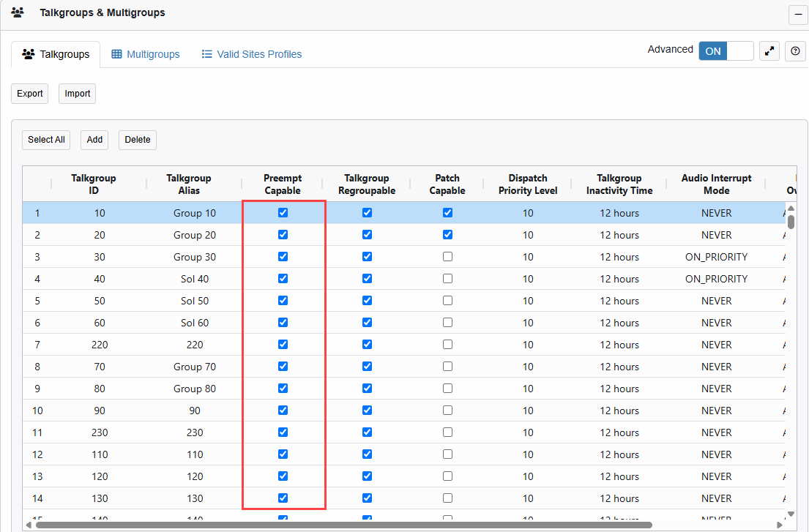The width and height of the screenshot is (809, 532).
Task: Uncheck Preempt Capable for Group 10
Action: click(283, 213)
